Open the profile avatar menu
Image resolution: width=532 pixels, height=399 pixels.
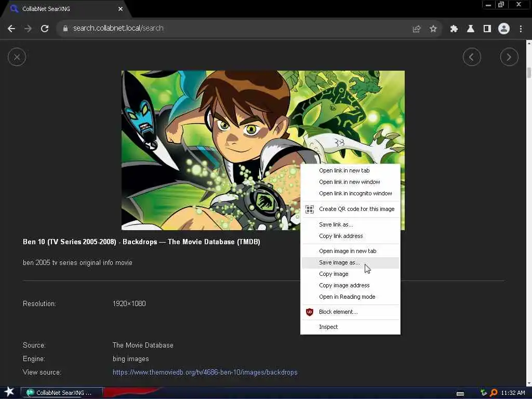(x=504, y=29)
